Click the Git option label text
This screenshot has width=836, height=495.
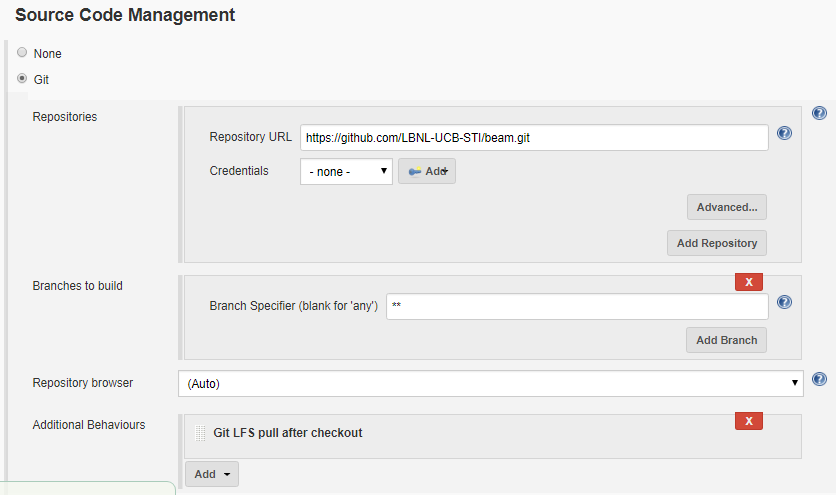click(41, 79)
